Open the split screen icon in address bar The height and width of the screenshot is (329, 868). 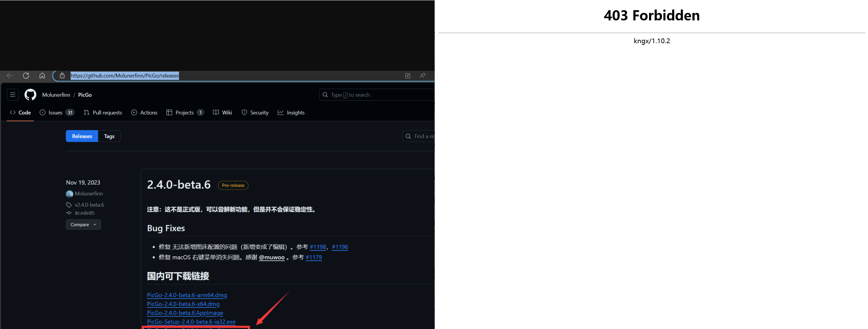click(408, 75)
